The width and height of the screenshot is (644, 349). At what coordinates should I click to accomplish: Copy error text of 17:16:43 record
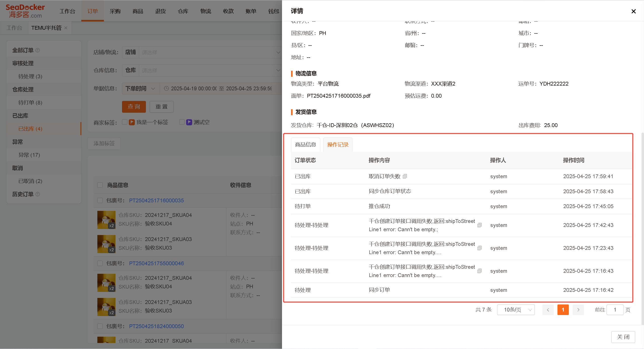(479, 271)
